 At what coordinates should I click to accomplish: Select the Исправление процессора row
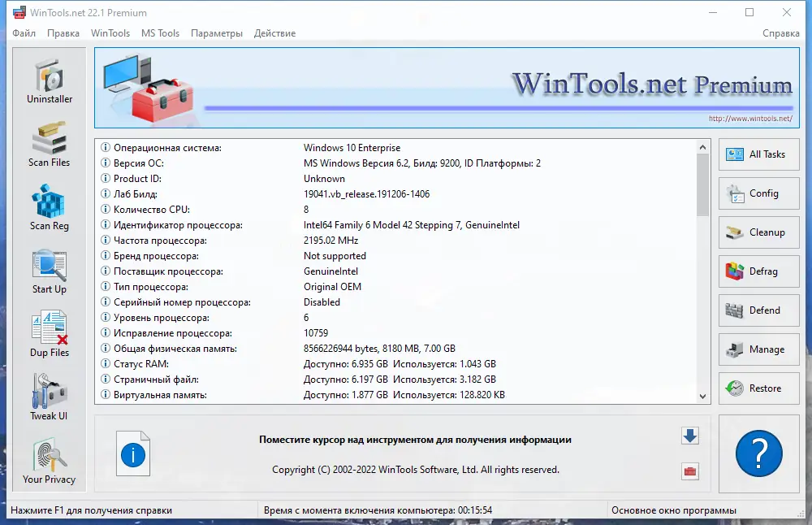(x=396, y=332)
